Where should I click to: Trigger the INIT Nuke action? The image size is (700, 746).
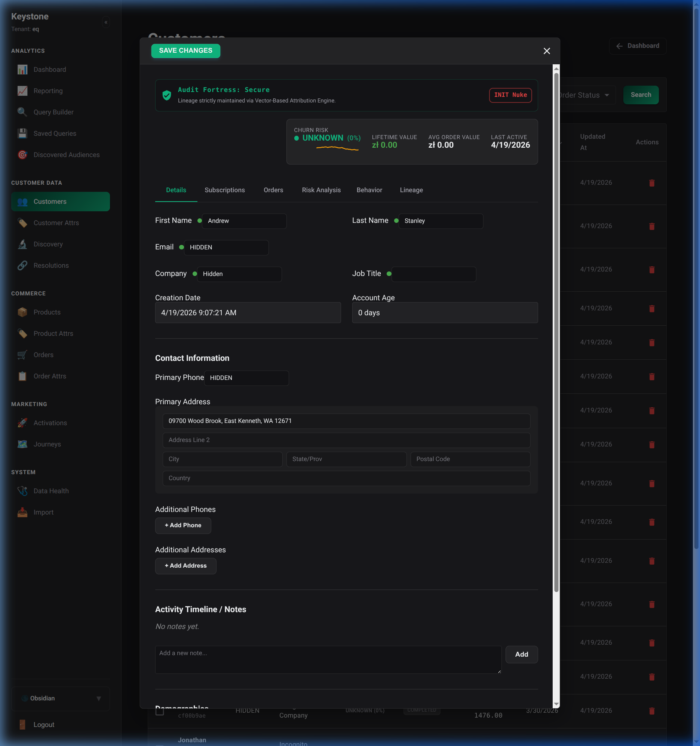(510, 95)
